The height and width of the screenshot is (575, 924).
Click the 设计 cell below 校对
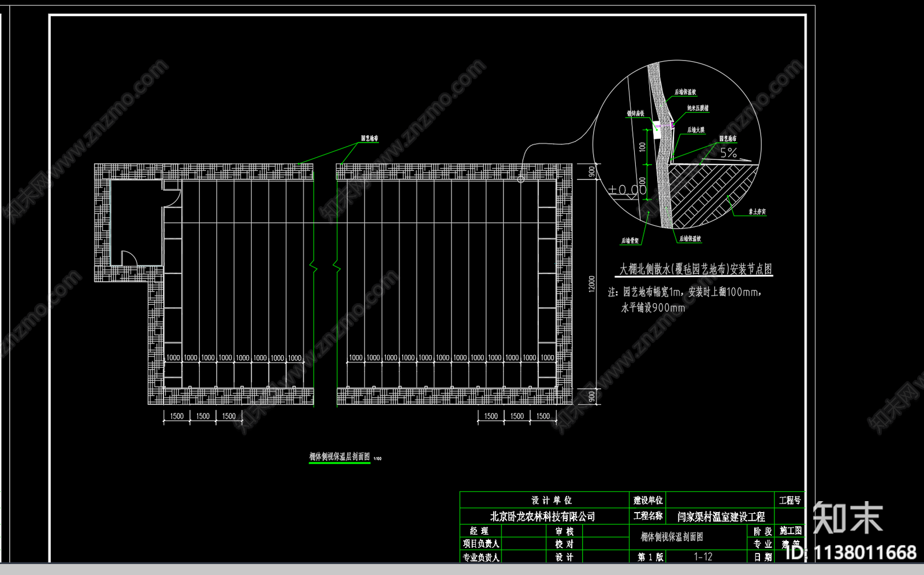(564, 557)
